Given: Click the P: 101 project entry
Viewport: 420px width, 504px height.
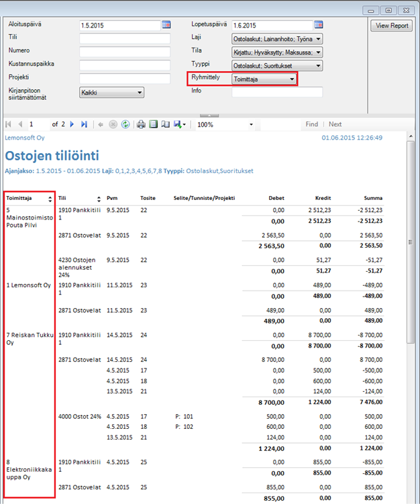Looking at the screenshot, I should [184, 417].
